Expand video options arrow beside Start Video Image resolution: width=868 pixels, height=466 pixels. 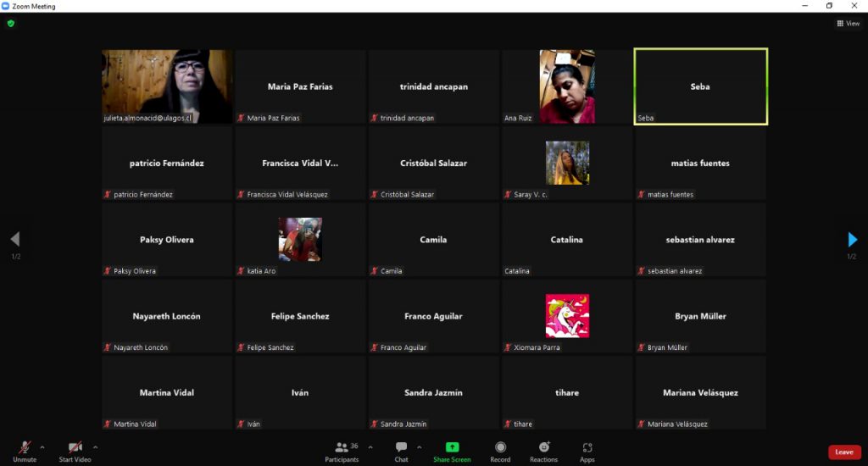95,447
